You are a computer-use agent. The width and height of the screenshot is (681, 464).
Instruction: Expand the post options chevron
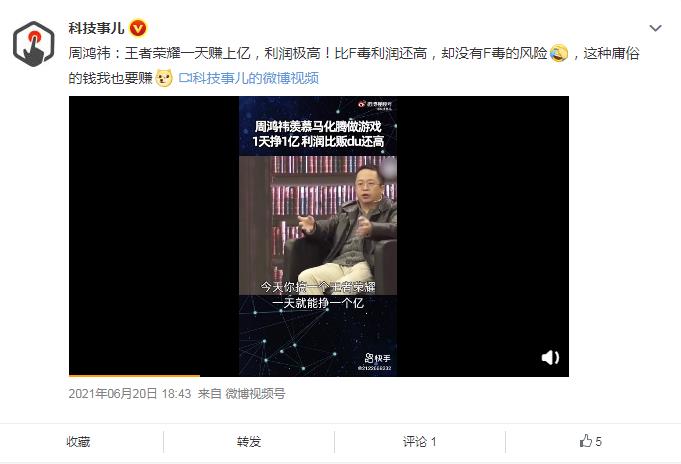(655, 28)
